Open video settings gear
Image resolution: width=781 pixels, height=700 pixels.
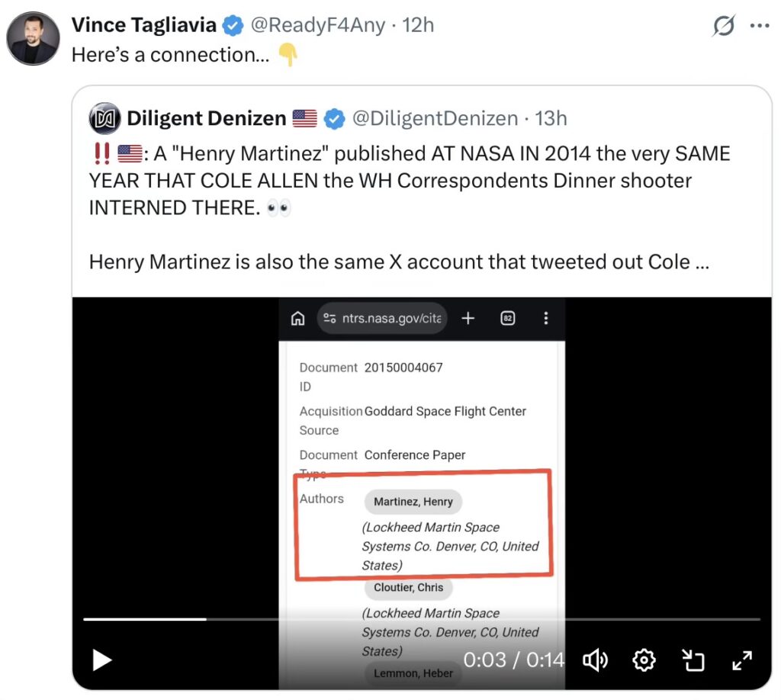tap(644, 660)
